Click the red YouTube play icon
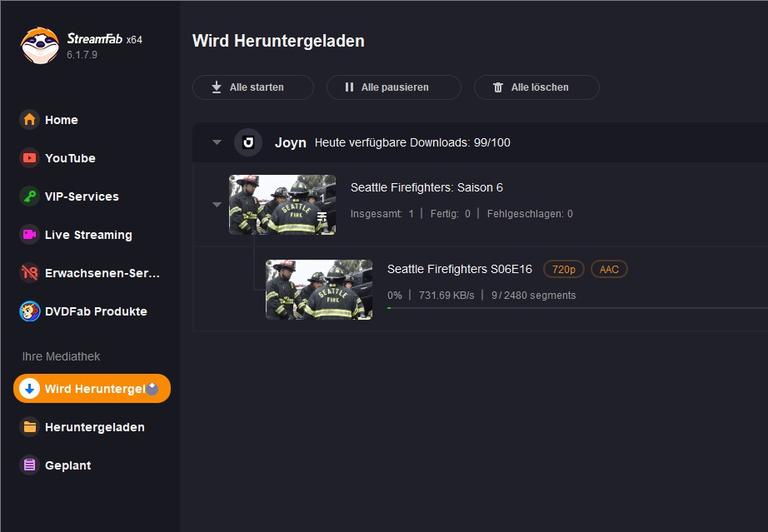 tap(29, 158)
